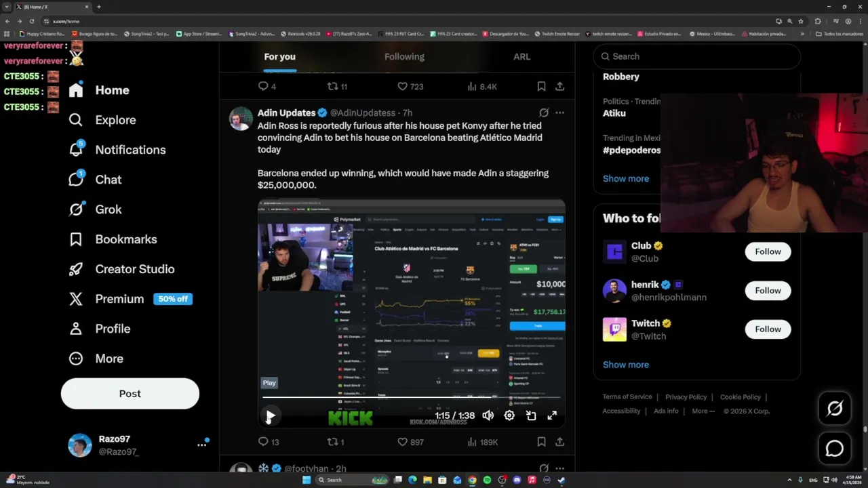View analytics showing 8.4K views
868x488 pixels.
click(x=482, y=86)
